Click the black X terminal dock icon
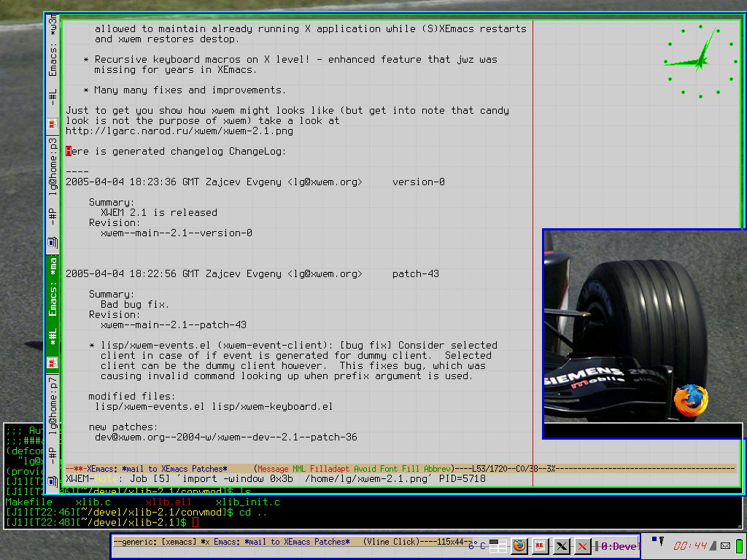Image resolution: width=747 pixels, height=560 pixels. point(562,545)
